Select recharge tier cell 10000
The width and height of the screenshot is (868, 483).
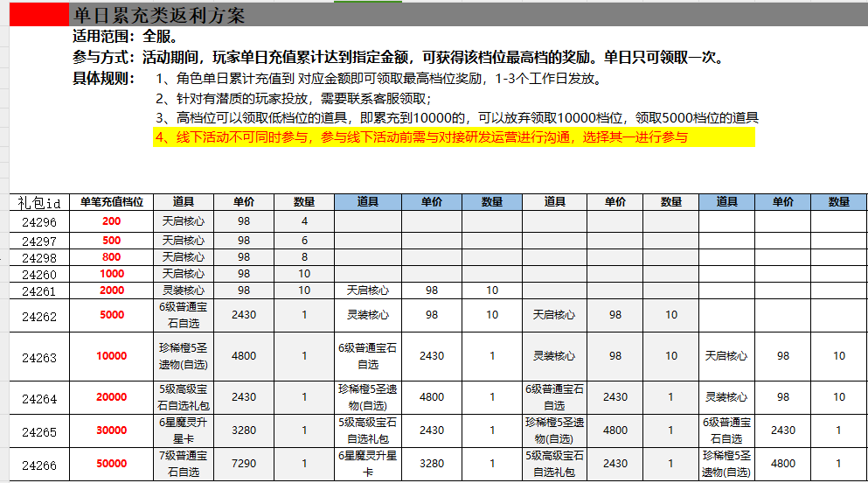point(111,357)
